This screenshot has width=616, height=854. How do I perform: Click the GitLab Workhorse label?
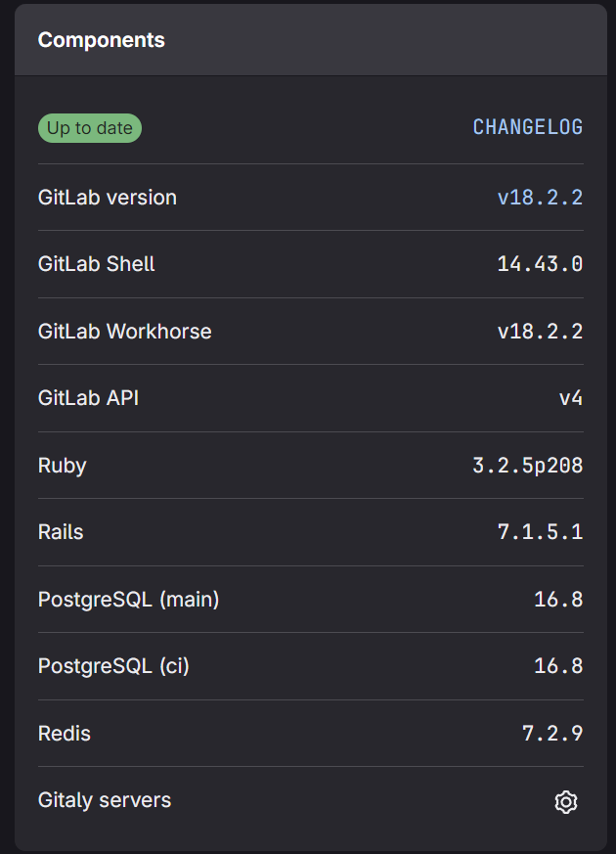[124, 332]
